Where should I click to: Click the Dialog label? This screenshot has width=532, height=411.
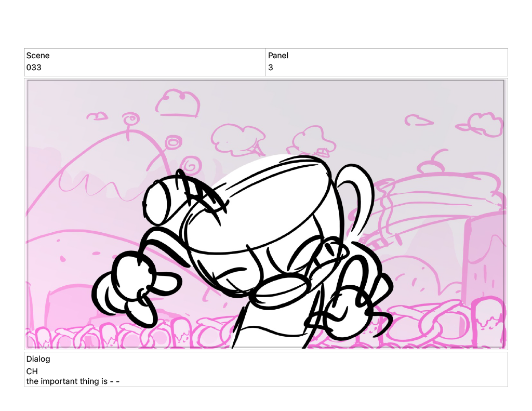tap(38, 359)
